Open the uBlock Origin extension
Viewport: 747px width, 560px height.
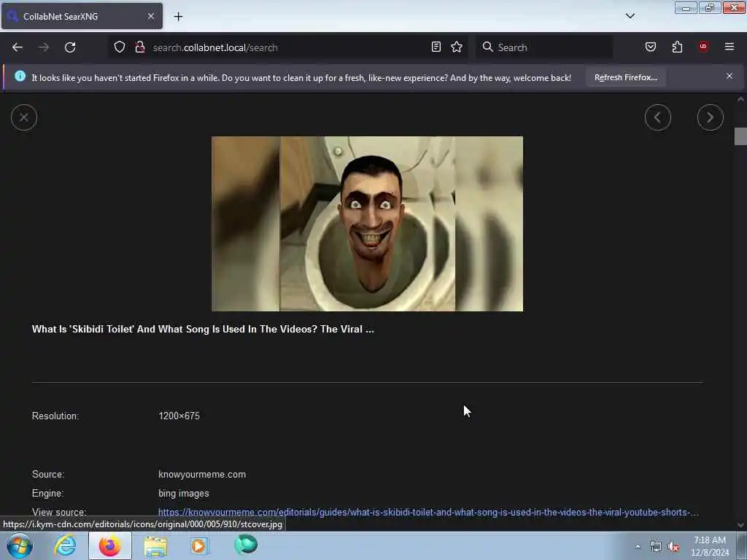(703, 47)
